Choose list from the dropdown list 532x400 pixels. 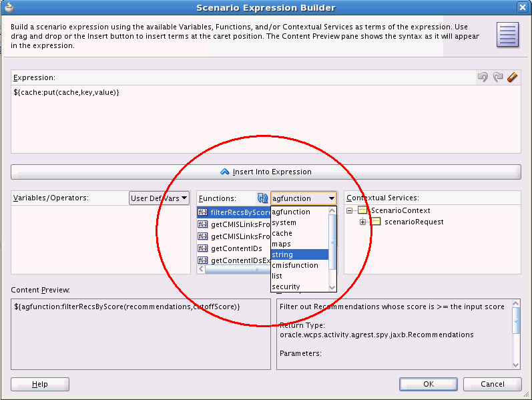pyautogui.click(x=300, y=276)
